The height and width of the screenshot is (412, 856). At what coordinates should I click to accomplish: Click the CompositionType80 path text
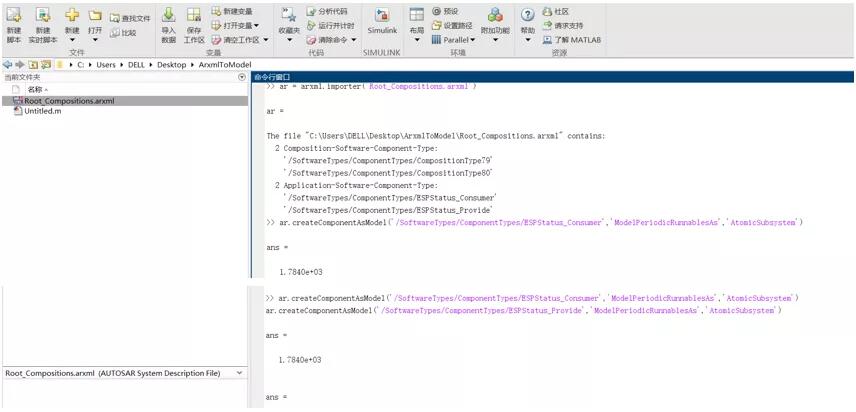tap(388, 172)
